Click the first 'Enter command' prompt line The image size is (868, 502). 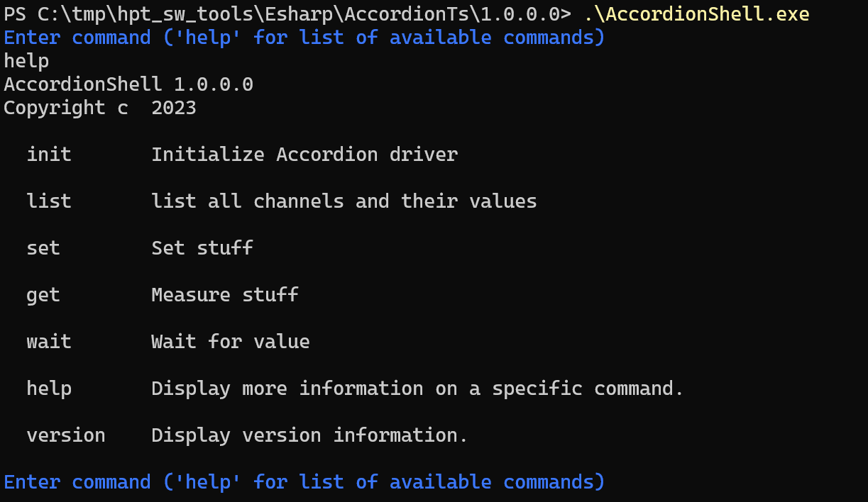tap(304, 37)
